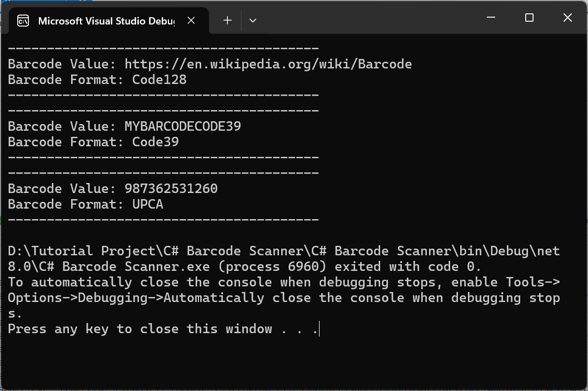Close the debug console window

pyautogui.click(x=567, y=18)
